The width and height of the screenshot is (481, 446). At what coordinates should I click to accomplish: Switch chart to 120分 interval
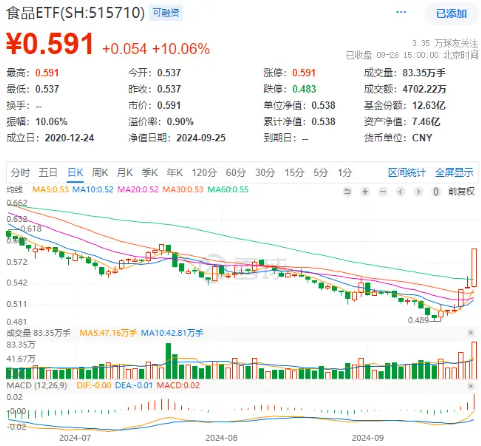pyautogui.click(x=204, y=172)
